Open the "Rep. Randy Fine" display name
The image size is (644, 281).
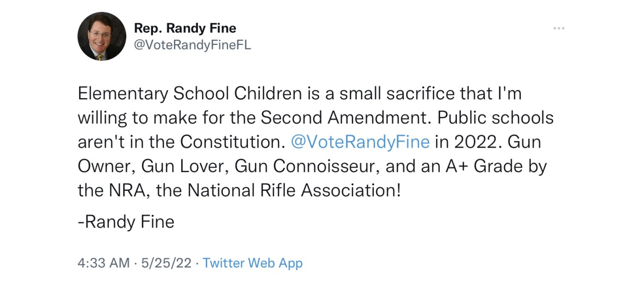coord(185,28)
